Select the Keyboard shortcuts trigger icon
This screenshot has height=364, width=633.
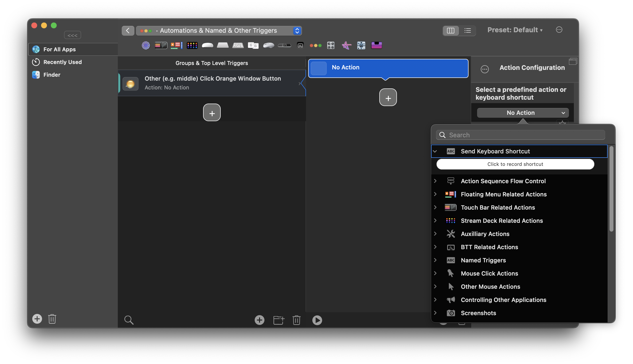238,45
